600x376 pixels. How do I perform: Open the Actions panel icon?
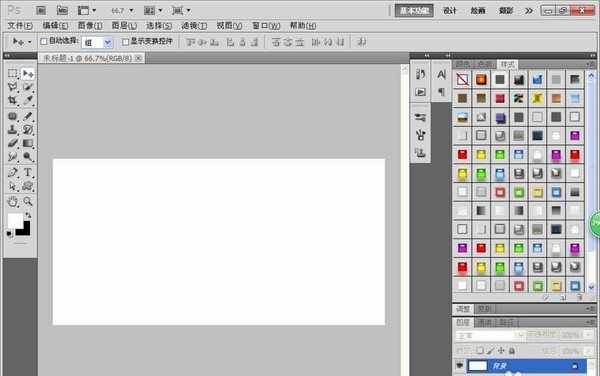coord(420,92)
